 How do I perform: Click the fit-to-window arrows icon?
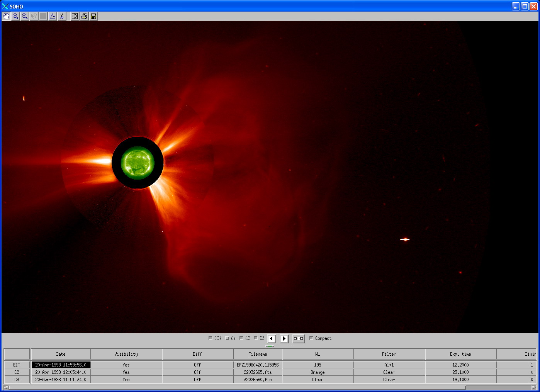[75, 16]
